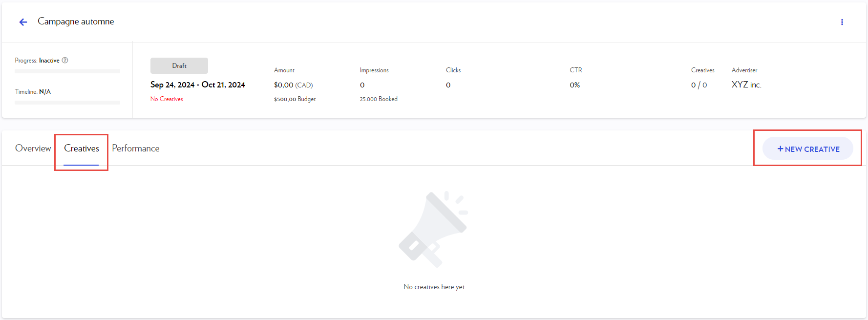This screenshot has height=320, width=868.
Task: Select the Creatives tab
Action: [x=82, y=149]
